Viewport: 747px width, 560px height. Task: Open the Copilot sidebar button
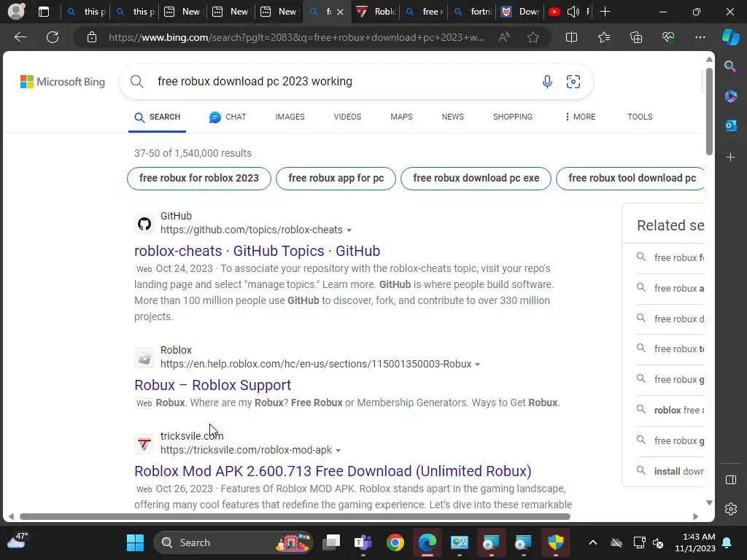[731, 37]
